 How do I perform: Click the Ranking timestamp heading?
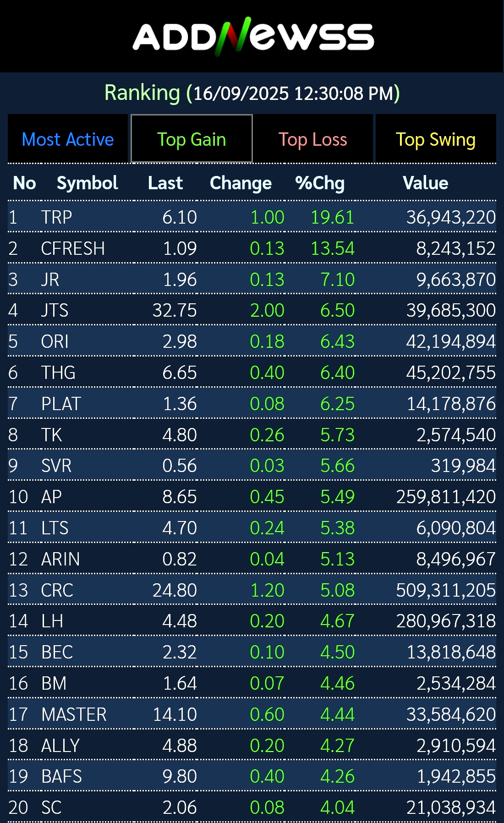pos(252,93)
